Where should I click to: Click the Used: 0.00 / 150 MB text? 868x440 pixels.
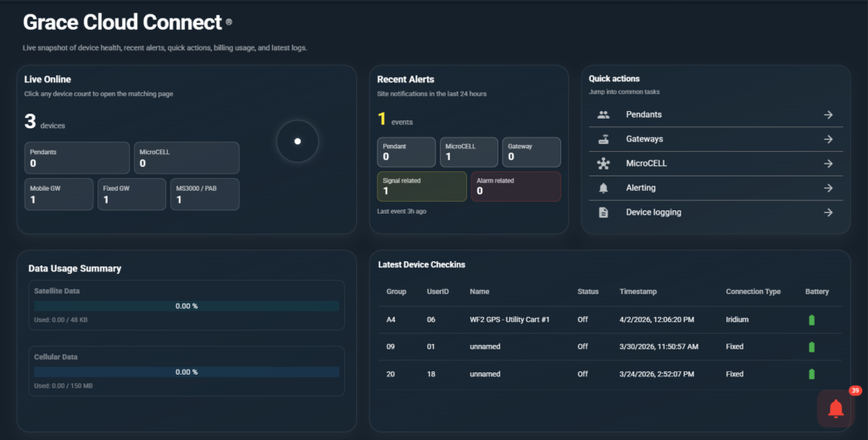point(63,386)
